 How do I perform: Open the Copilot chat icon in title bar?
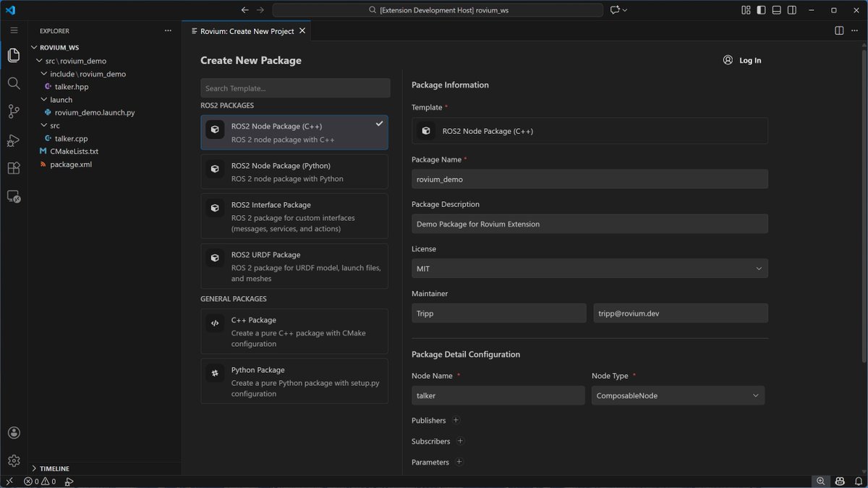(x=615, y=10)
